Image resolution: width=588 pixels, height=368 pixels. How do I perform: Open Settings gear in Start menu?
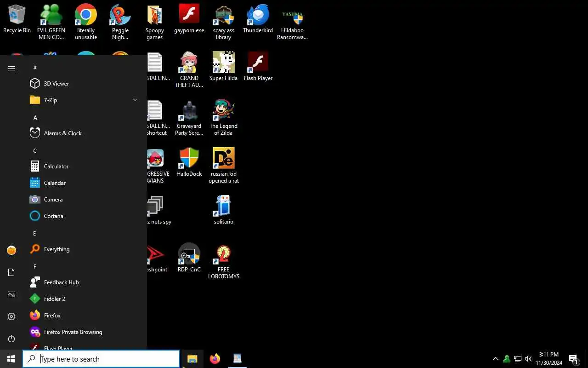click(11, 316)
